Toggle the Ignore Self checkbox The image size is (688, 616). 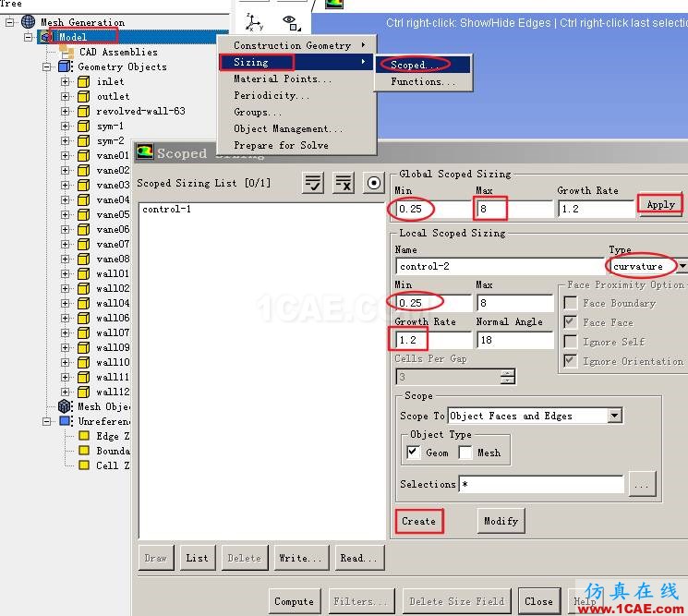click(571, 342)
